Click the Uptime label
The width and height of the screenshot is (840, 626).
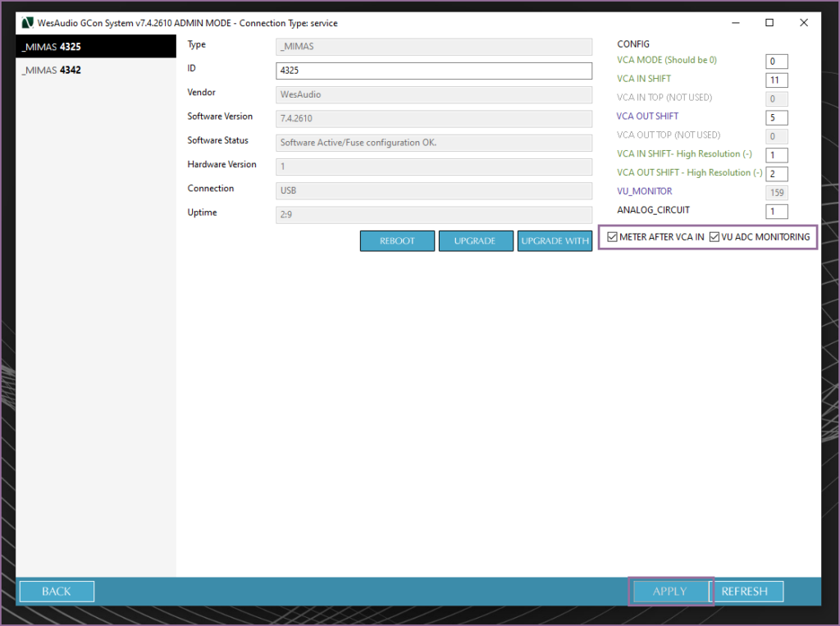(202, 212)
